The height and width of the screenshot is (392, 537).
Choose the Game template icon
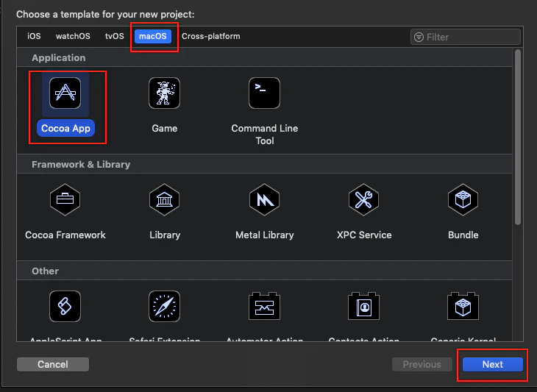click(164, 93)
